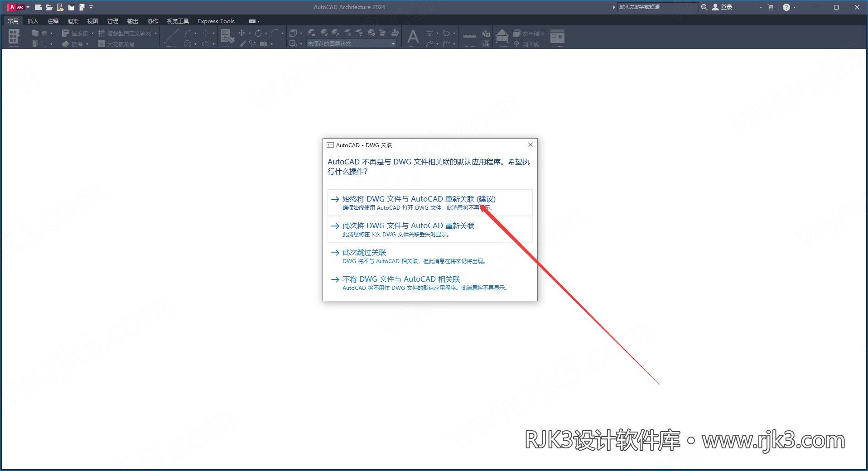Click the large tool palette icon
The height and width of the screenshot is (471, 868).
[x=14, y=36]
